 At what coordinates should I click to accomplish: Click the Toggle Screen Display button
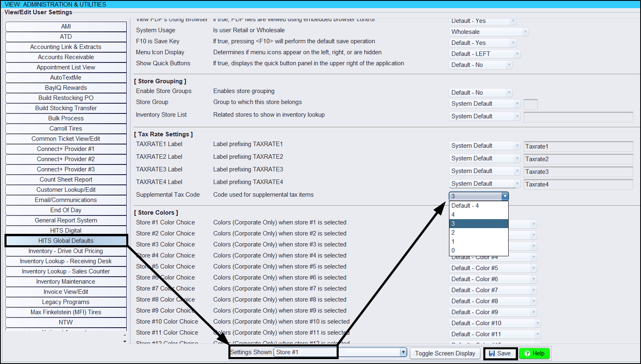click(445, 353)
